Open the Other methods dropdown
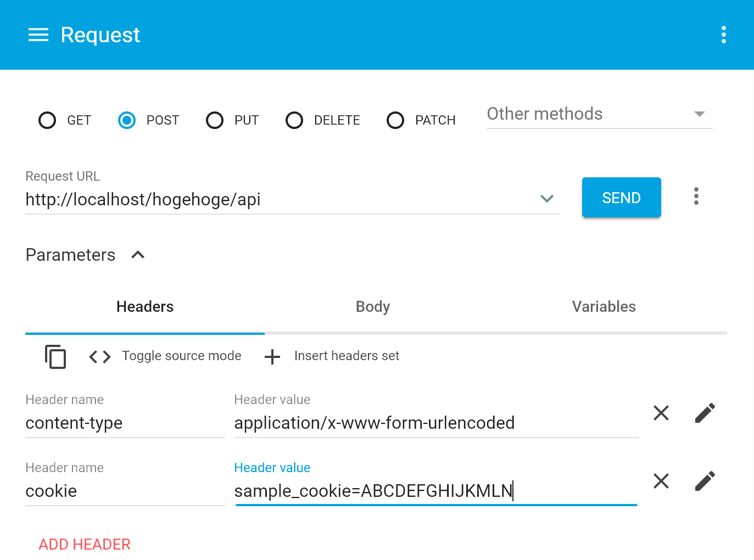 699,114
